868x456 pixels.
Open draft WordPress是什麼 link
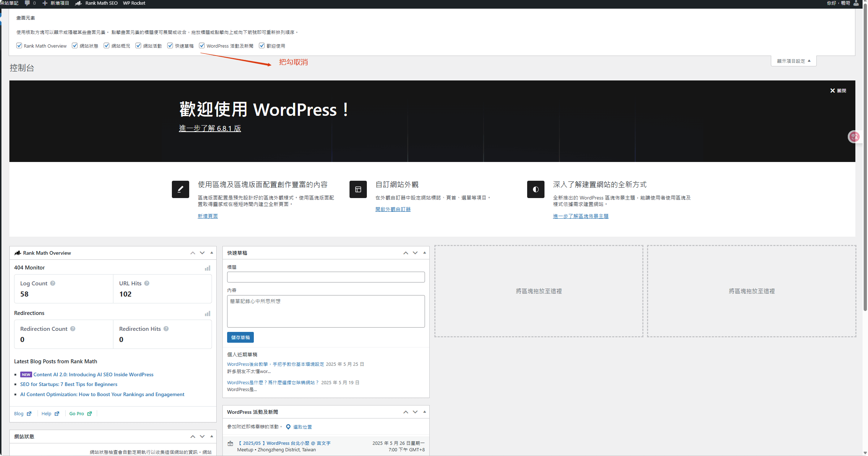pyautogui.click(x=273, y=383)
